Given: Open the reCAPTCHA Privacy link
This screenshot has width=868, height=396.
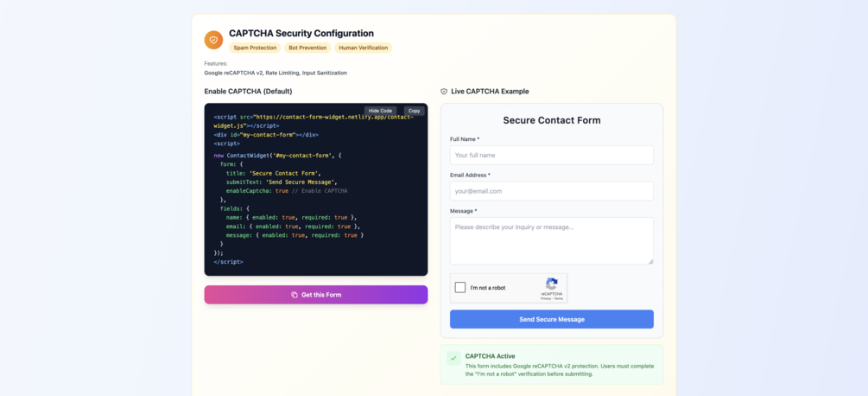Looking at the screenshot, I should coord(546,298).
